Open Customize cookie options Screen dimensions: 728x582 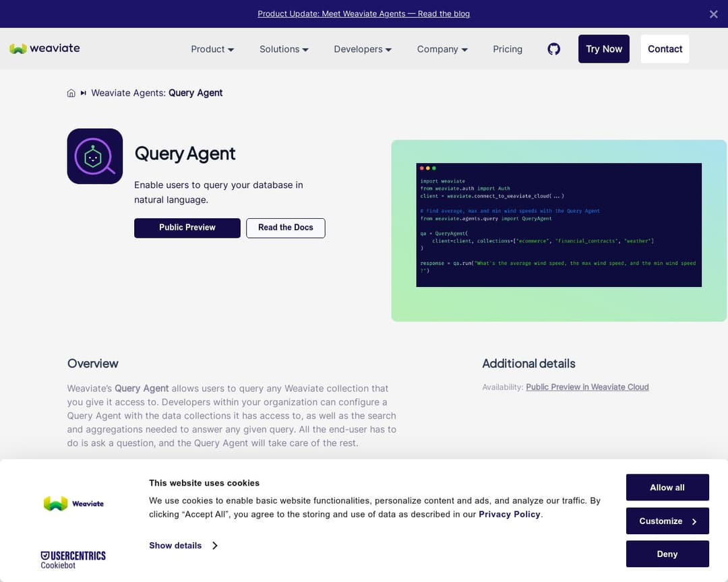[667, 521]
